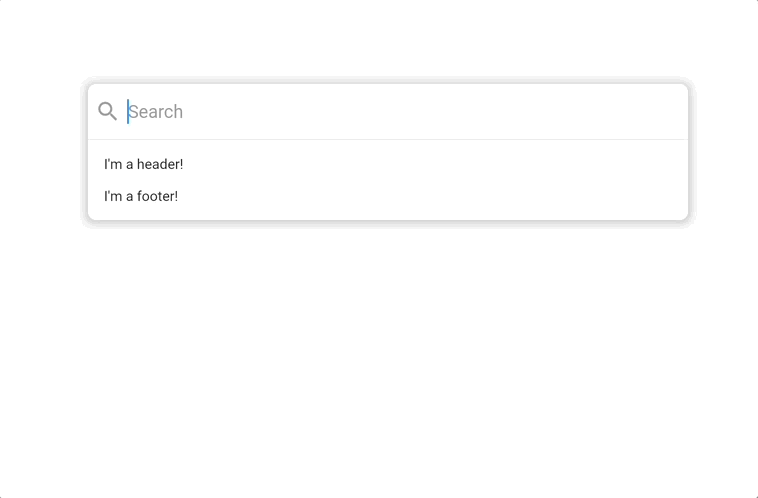Choose the header entry below search bar
Viewport: 758px width, 498px height.
[144, 164]
